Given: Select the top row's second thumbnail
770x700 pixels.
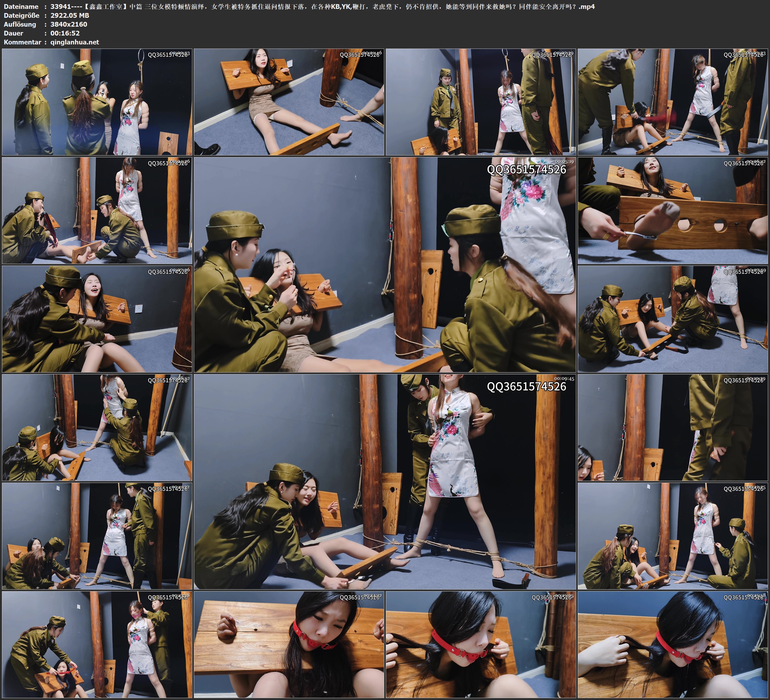Looking at the screenshot, I should click(x=289, y=102).
